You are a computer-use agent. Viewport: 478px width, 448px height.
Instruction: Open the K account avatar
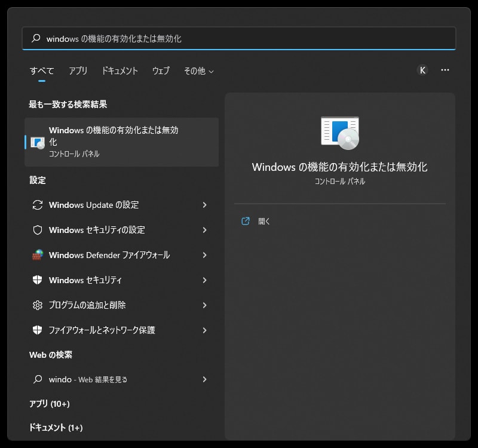click(422, 70)
